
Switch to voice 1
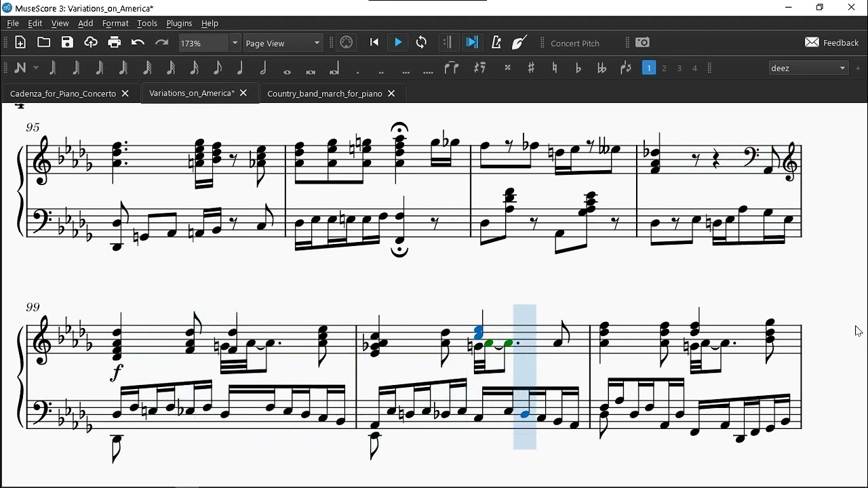649,68
